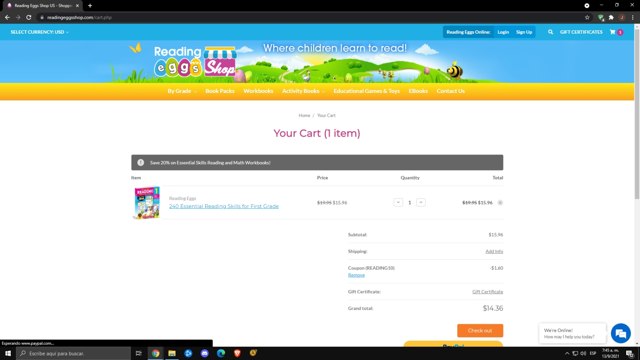Open Windows Start menu
Screen dimensions: 640x360
(x=8, y=353)
